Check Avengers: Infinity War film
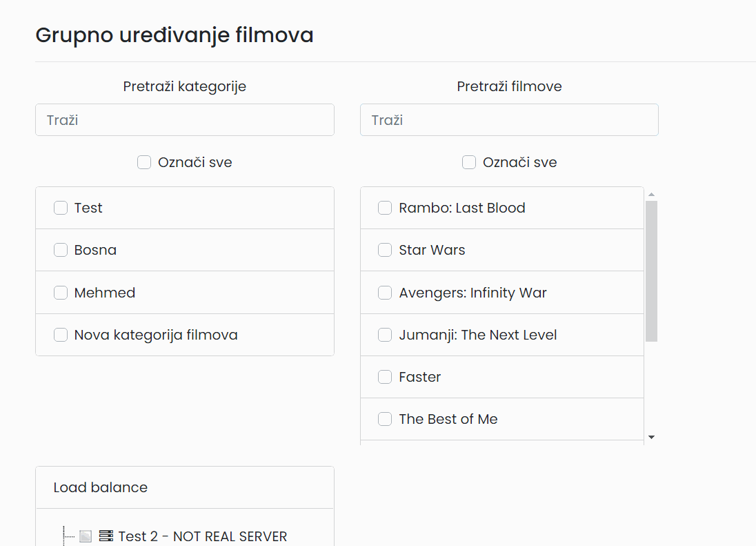This screenshot has width=756, height=546. pyautogui.click(x=385, y=293)
